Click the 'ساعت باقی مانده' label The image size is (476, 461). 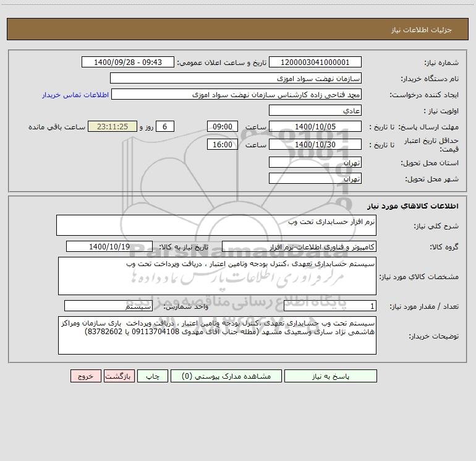pyautogui.click(x=57, y=127)
